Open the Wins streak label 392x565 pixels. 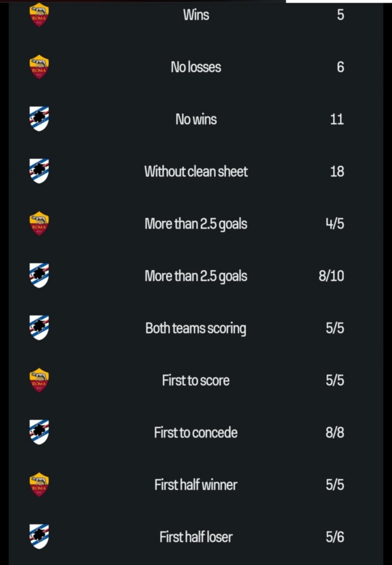196,15
